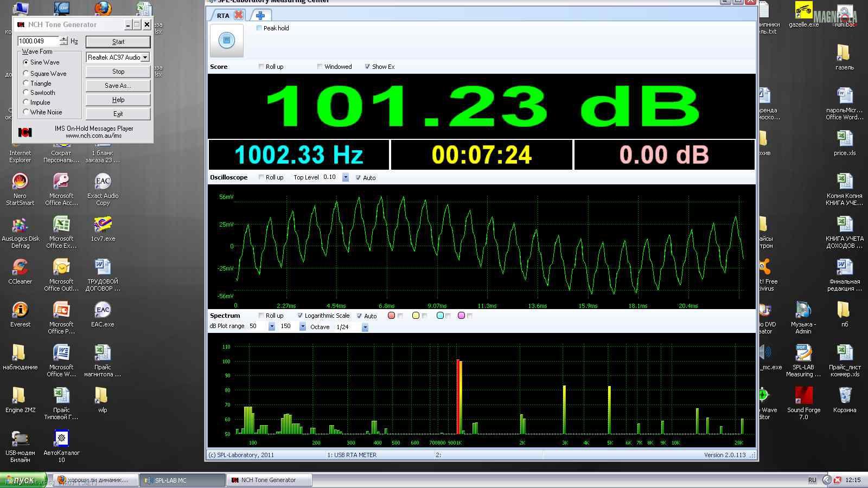Click the red spectrum color swatch
Viewport: 868px width, 488px height.
[391, 316]
